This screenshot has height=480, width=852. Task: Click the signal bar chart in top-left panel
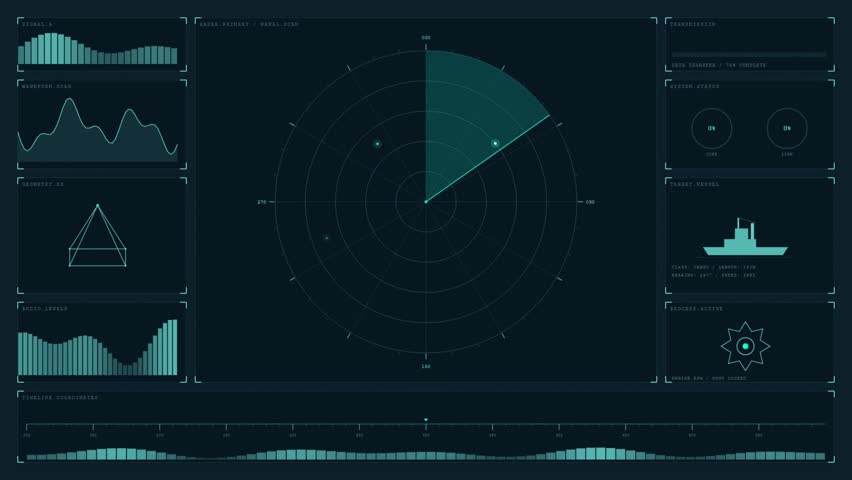[98, 49]
